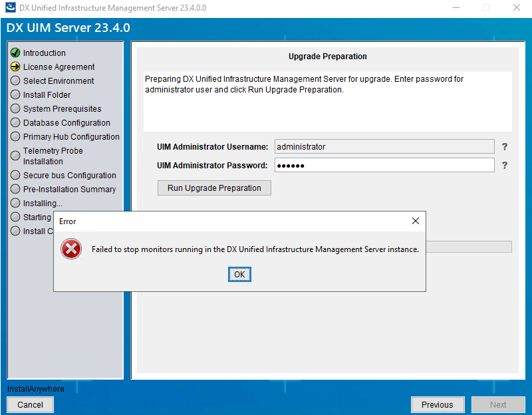Click step circle beside Telemetry Probe Installation
The width and height of the screenshot is (532, 415).
click(x=15, y=156)
